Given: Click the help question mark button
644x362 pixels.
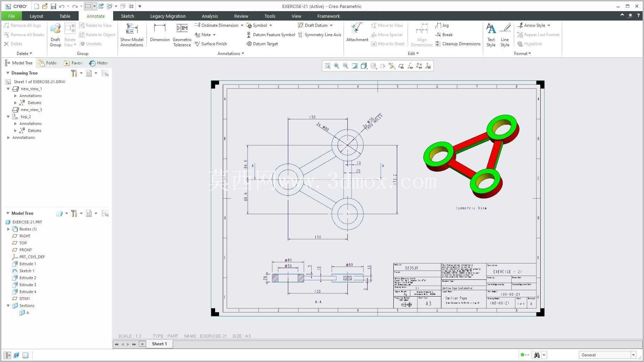Looking at the screenshot, I should [x=638, y=15].
